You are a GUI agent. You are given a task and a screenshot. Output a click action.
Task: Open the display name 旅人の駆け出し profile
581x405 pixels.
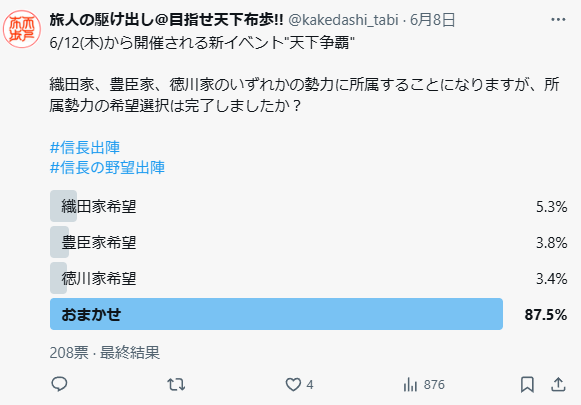(166, 20)
